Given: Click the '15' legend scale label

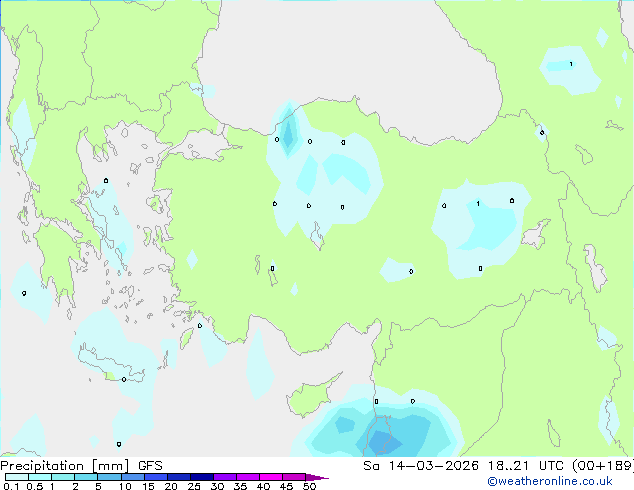Looking at the screenshot, I should coord(148,486).
